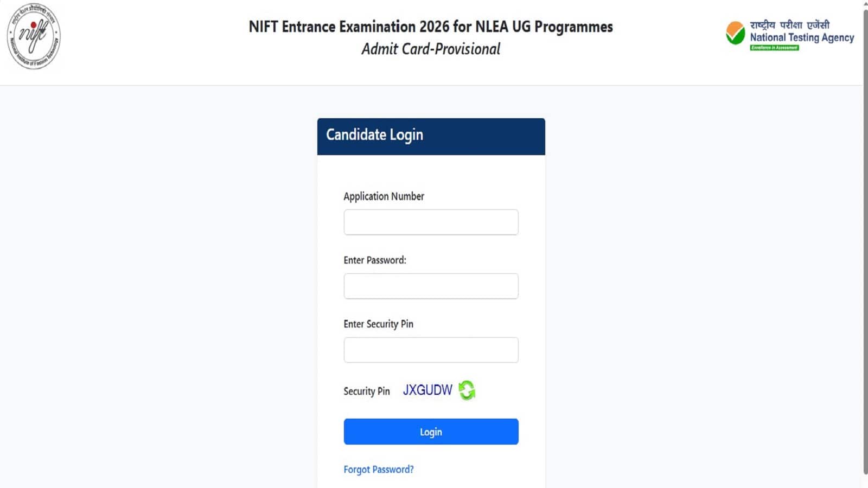This screenshot has width=868, height=488.
Task: Click the Application Number input box
Action: tap(431, 222)
